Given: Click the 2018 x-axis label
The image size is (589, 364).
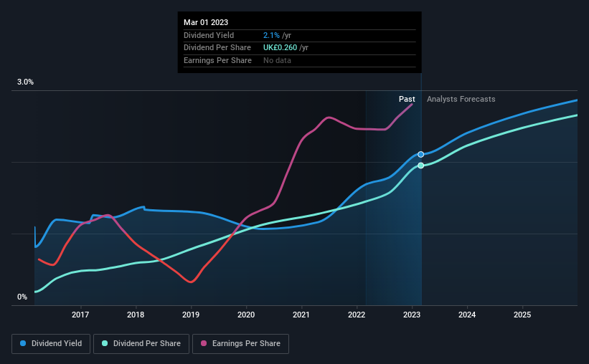Looking at the screenshot, I should click(x=136, y=315).
